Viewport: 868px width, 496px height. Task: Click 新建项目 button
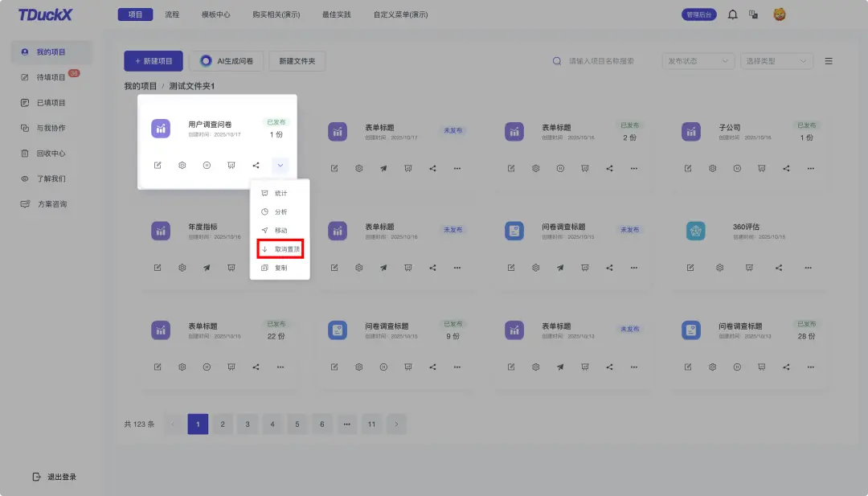coord(154,61)
